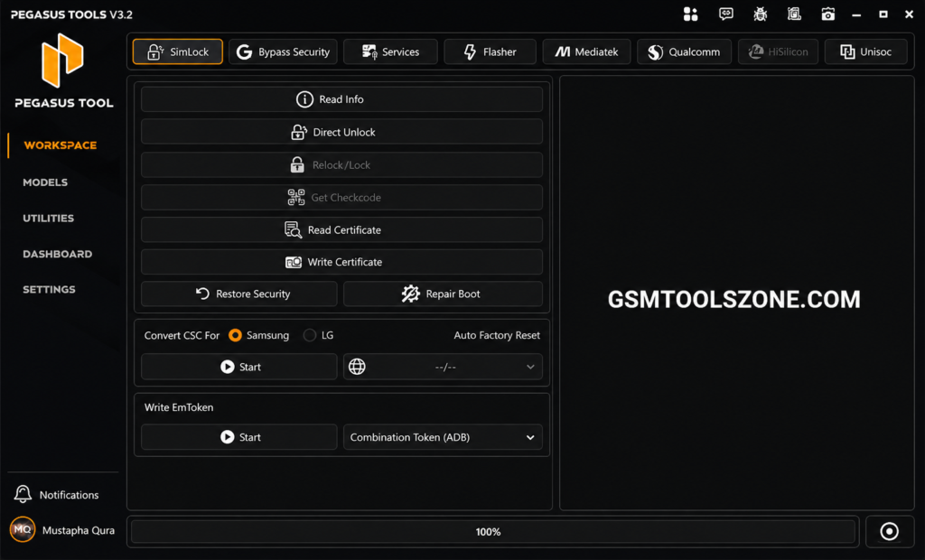
Task: Open the Dashboard sidebar item
Action: (x=57, y=254)
